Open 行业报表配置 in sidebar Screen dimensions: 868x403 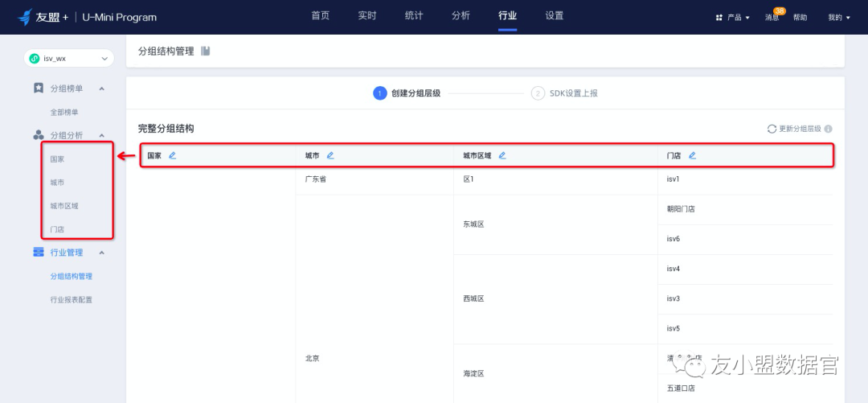[71, 299]
